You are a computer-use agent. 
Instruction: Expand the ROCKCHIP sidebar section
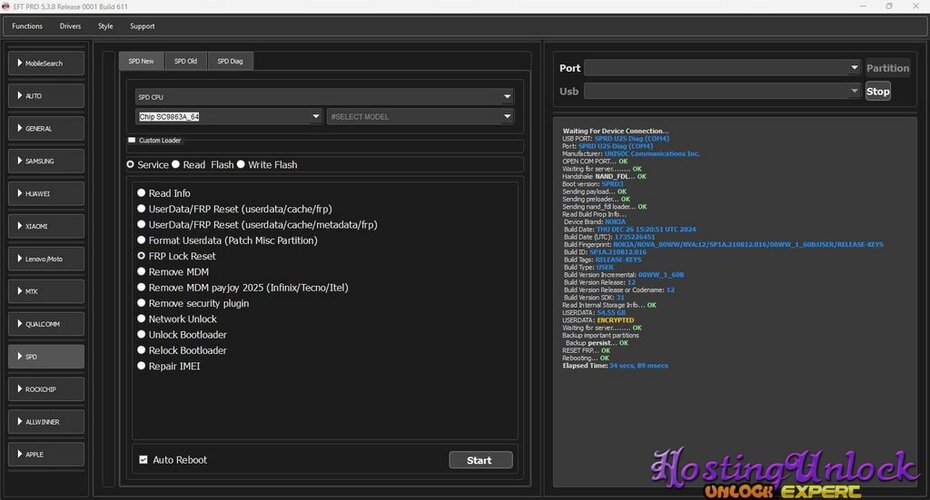46,390
